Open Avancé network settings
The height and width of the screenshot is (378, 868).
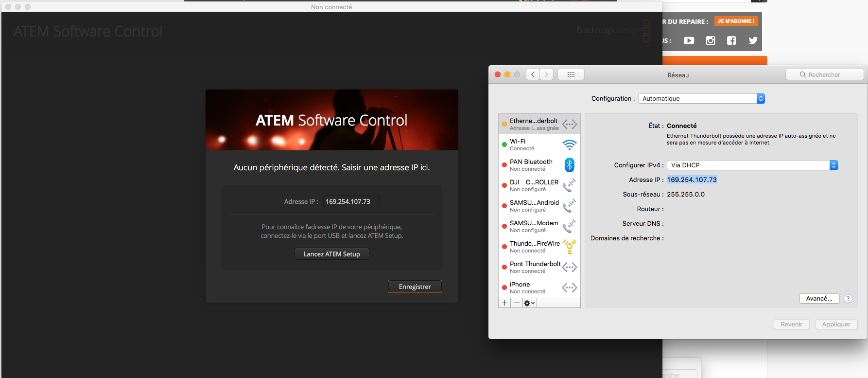pyautogui.click(x=819, y=298)
